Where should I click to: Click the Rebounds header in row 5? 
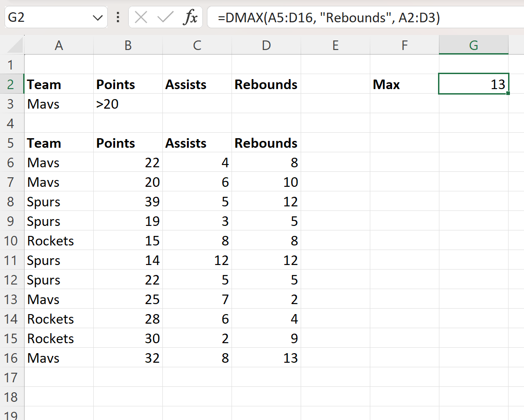(x=266, y=143)
